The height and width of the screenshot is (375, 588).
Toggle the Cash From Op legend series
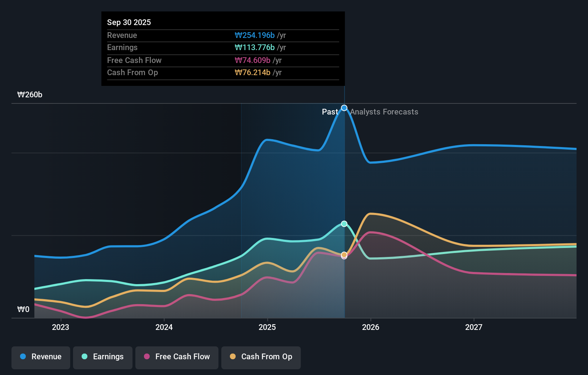[261, 357]
